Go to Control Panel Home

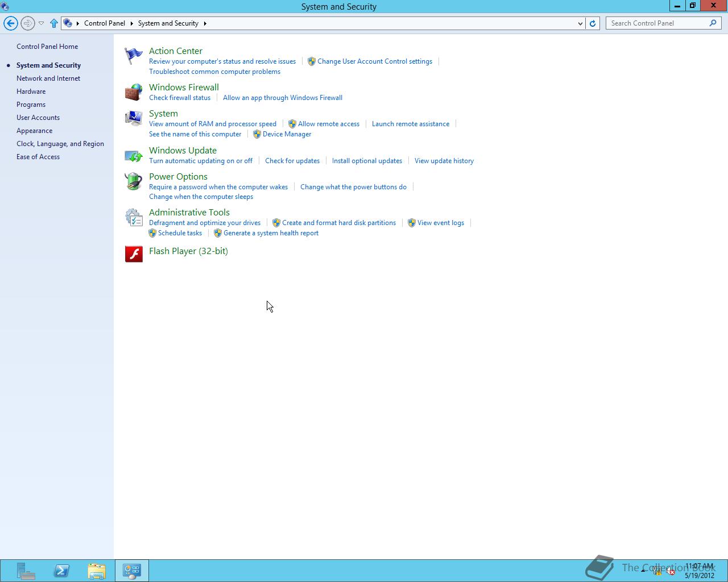(x=47, y=47)
